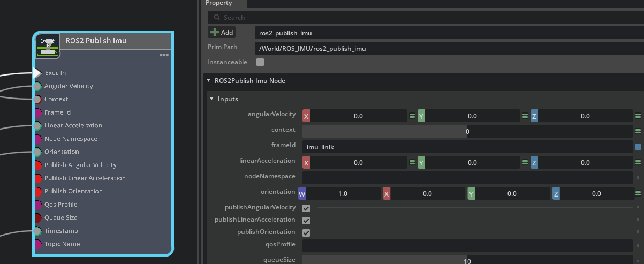Click the red X label of angularVelocity
Image resolution: width=644 pixels, height=264 pixels.
(306, 116)
